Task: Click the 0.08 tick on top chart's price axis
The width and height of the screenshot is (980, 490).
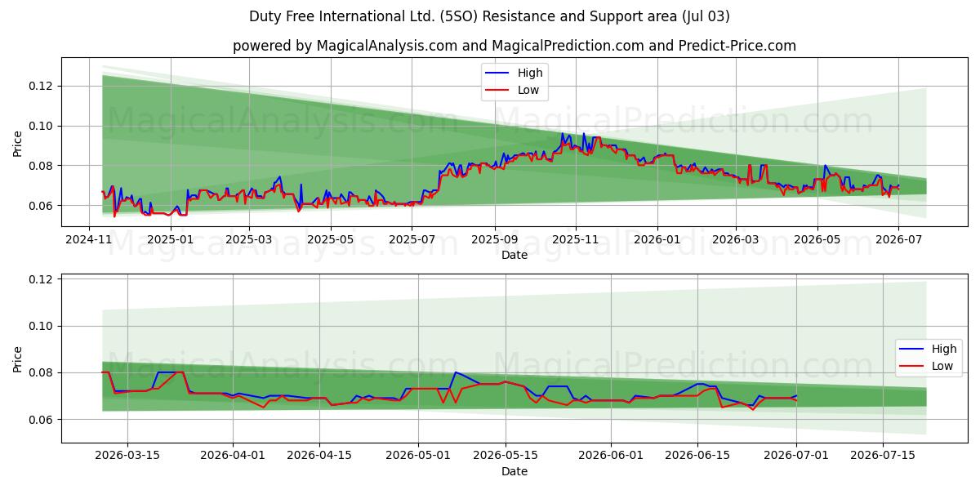Action: click(x=42, y=166)
